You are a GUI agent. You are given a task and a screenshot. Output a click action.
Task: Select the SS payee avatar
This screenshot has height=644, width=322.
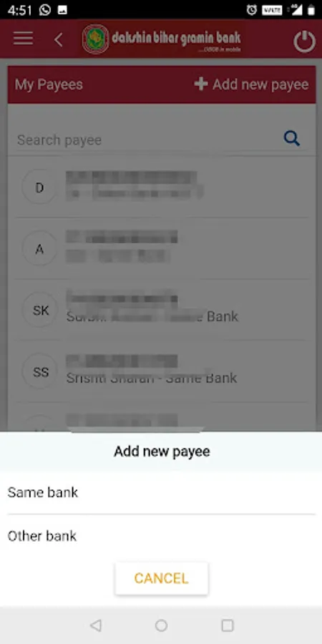coord(39,372)
